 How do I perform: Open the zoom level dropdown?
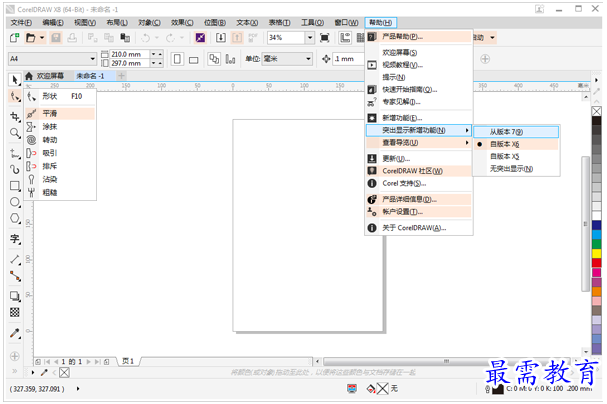[310, 38]
